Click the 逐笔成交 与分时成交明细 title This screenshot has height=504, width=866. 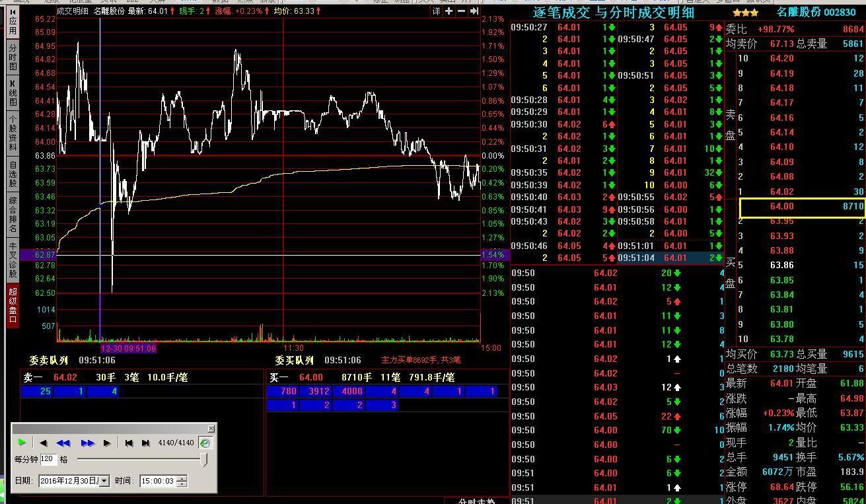click(613, 13)
